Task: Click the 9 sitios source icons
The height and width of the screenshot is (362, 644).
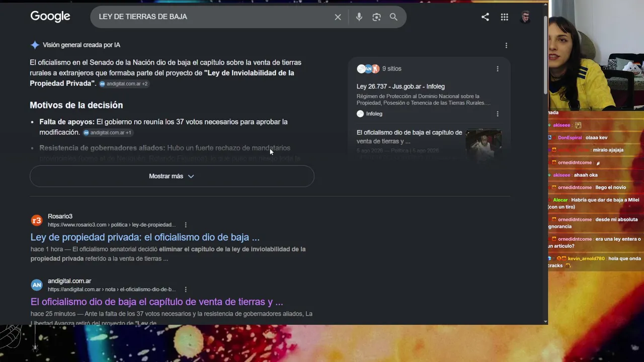Action: [x=368, y=69]
